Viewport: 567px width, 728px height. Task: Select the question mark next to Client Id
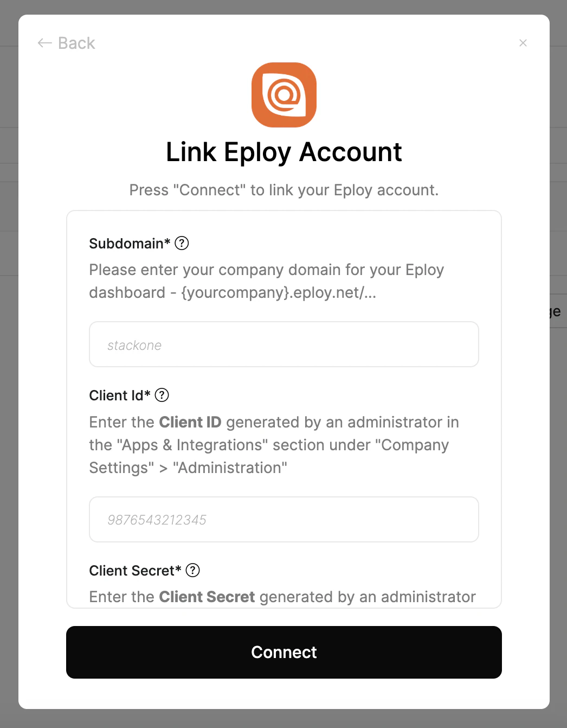(x=161, y=395)
